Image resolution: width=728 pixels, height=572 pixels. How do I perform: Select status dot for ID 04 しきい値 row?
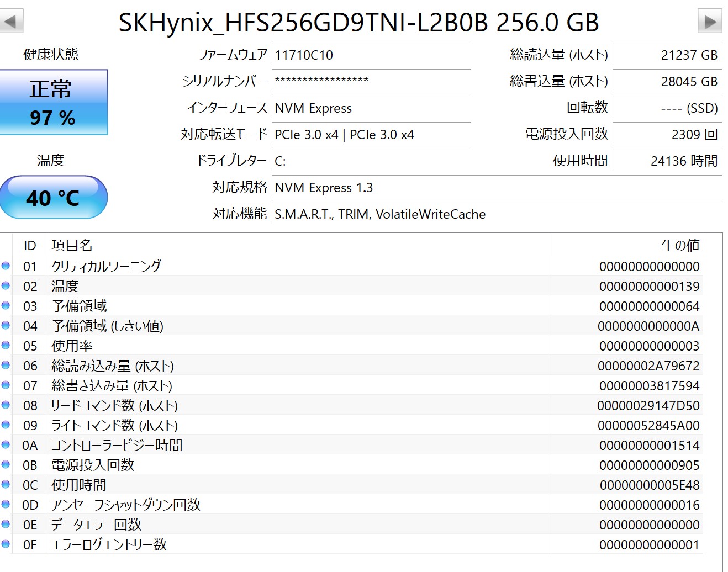pyautogui.click(x=6, y=325)
